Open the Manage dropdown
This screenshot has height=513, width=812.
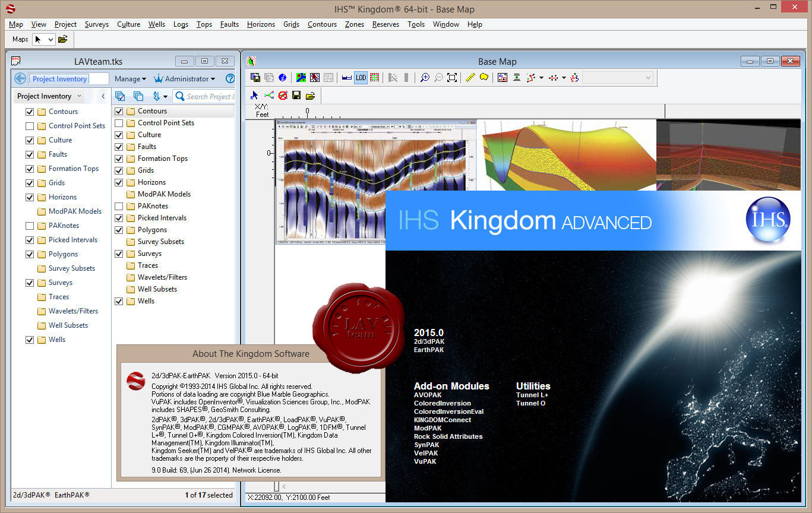click(x=130, y=78)
